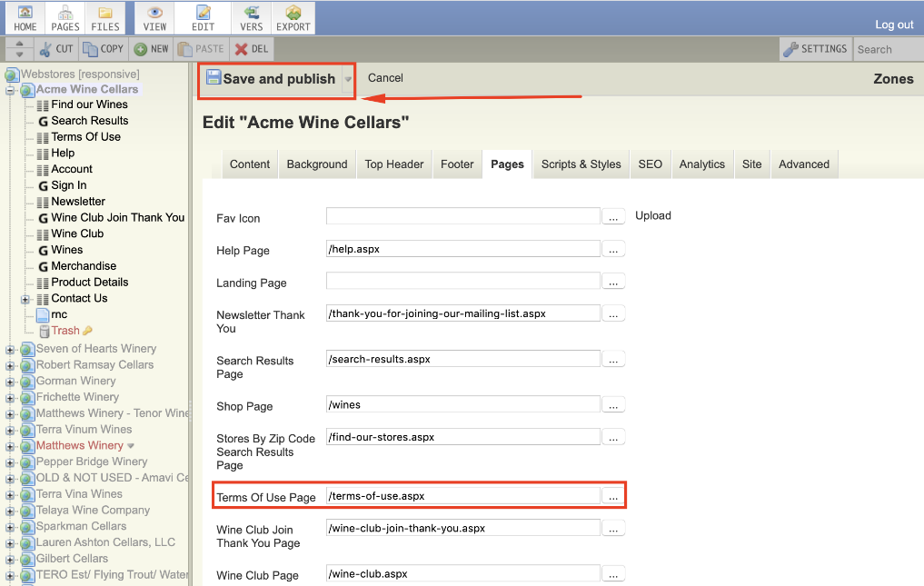Switch to the Content tab
This screenshot has width=924, height=586.
250,164
